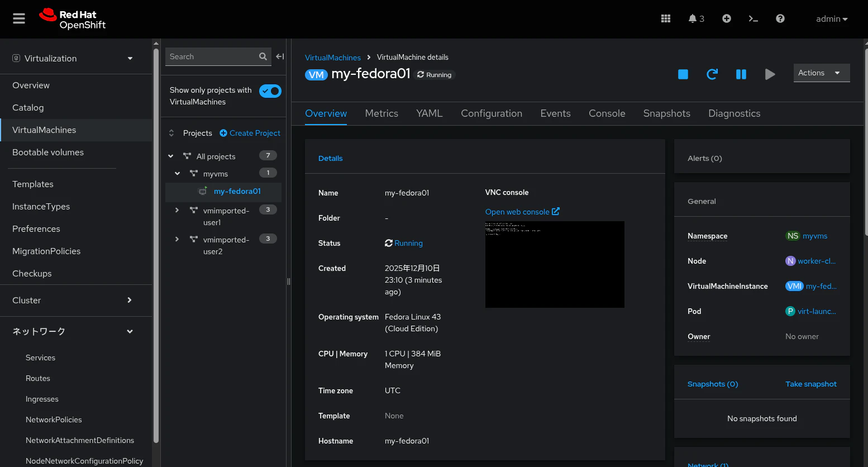Select the Overview tab
The image size is (868, 467).
point(326,113)
